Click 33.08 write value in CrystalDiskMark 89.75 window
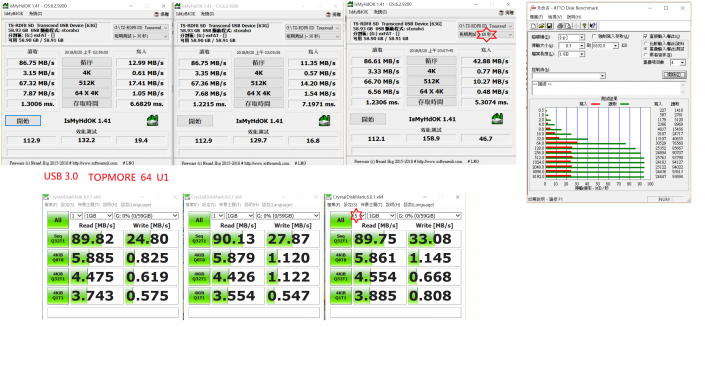 [x=430, y=239]
